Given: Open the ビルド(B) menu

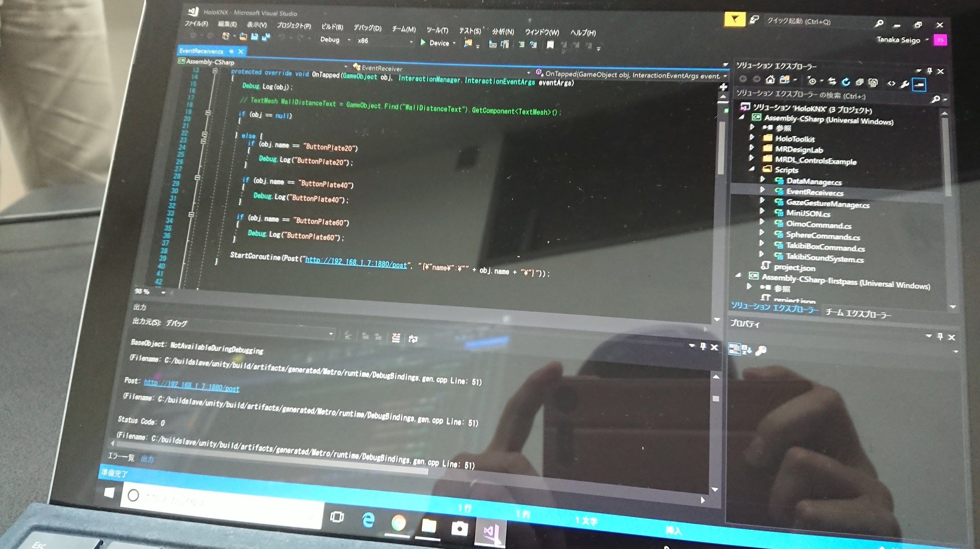Looking at the screenshot, I should pyautogui.click(x=332, y=27).
